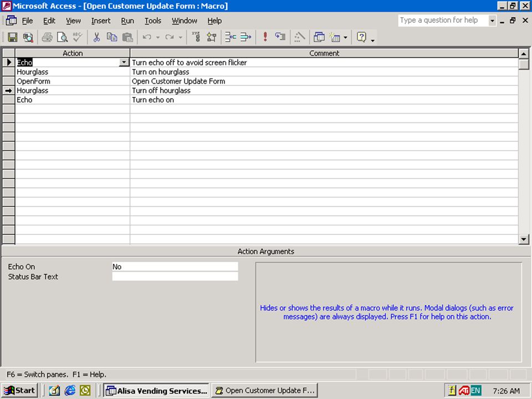Click the Undo arrow icon

(x=147, y=37)
